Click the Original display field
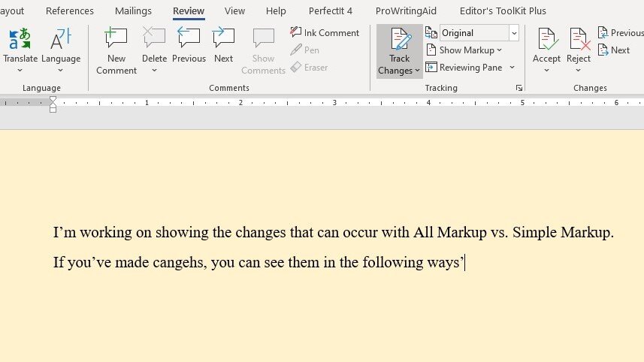The image size is (644, 362). 474,33
